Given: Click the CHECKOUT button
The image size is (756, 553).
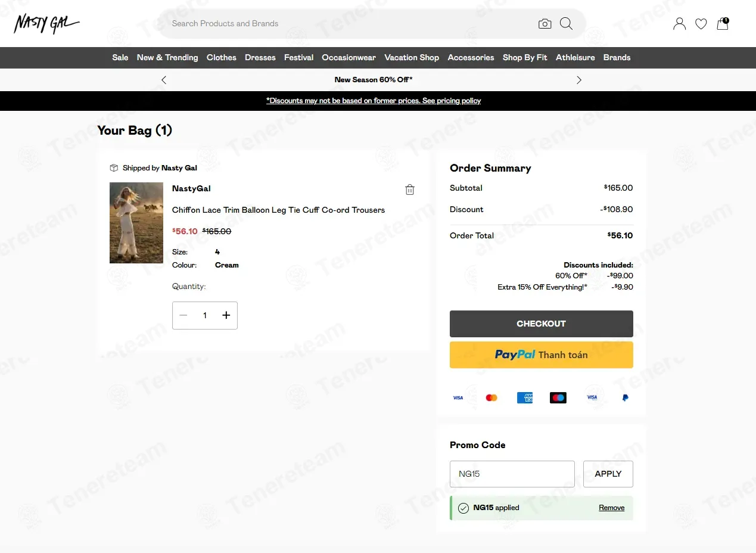Looking at the screenshot, I should click(x=542, y=324).
